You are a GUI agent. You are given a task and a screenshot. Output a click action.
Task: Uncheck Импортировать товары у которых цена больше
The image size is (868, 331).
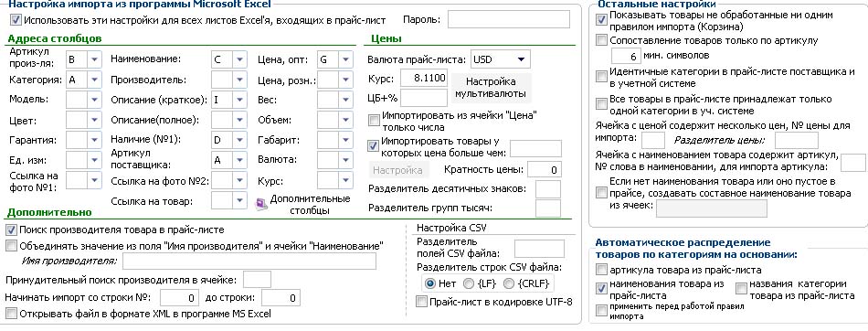tap(374, 145)
